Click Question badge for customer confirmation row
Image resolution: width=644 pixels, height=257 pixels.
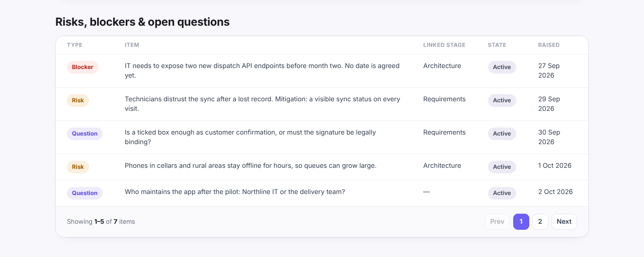[x=85, y=134]
